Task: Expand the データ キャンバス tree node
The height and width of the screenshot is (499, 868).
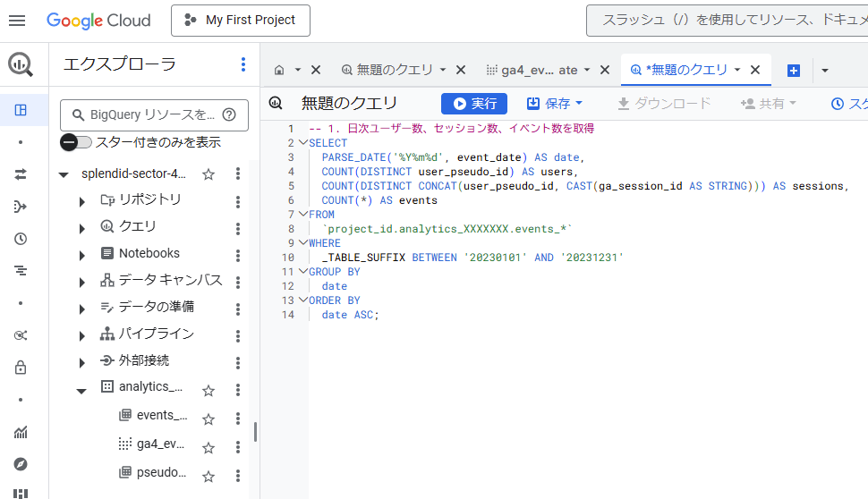Action: pos(82,282)
